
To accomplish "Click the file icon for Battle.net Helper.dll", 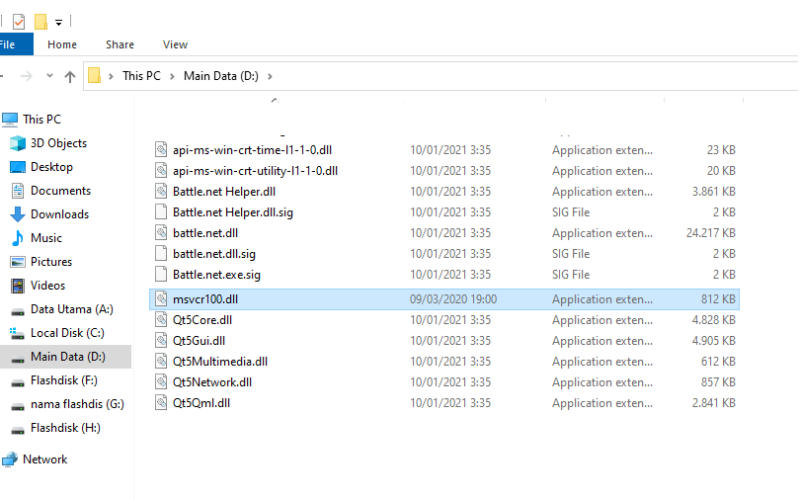I will pos(161,191).
